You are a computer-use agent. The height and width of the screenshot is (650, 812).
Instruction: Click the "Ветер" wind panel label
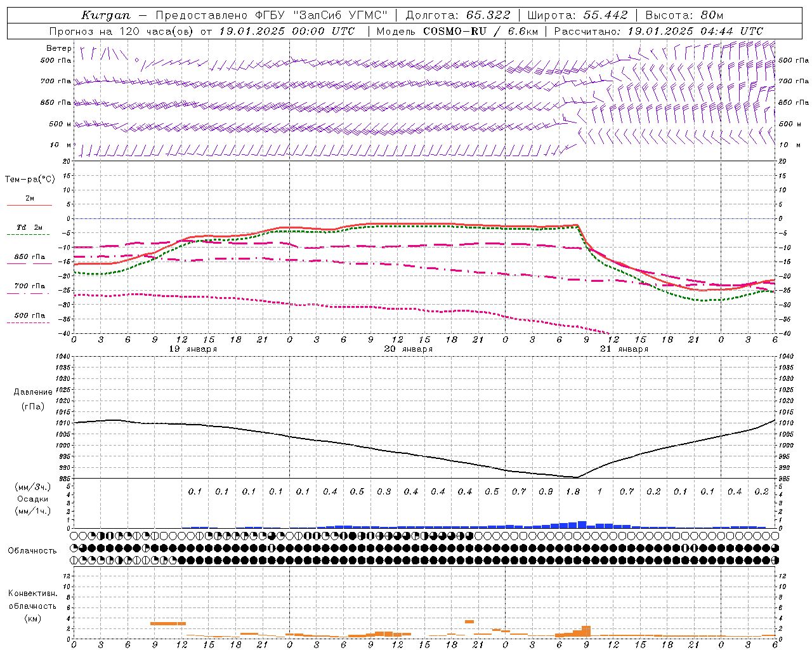59,48
